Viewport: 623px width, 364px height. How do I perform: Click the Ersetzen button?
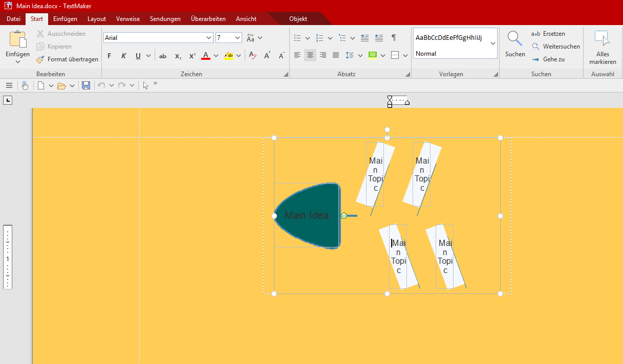coord(548,34)
